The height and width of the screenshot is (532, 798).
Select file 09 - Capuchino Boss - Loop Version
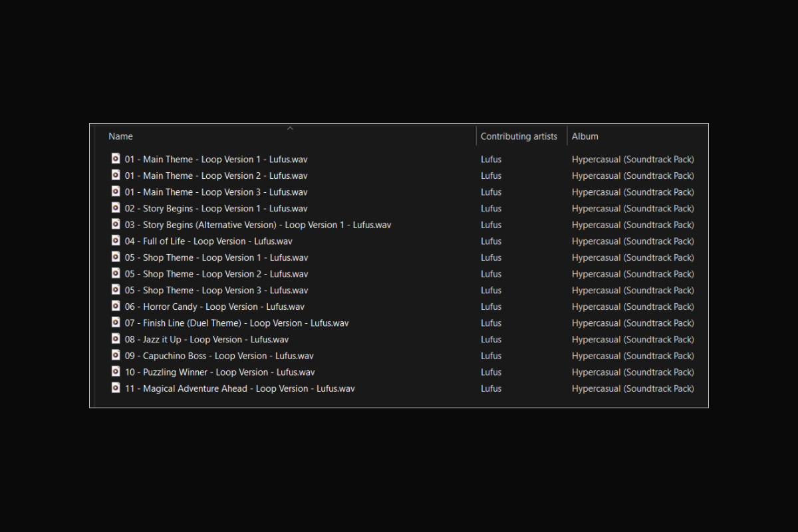click(x=219, y=356)
